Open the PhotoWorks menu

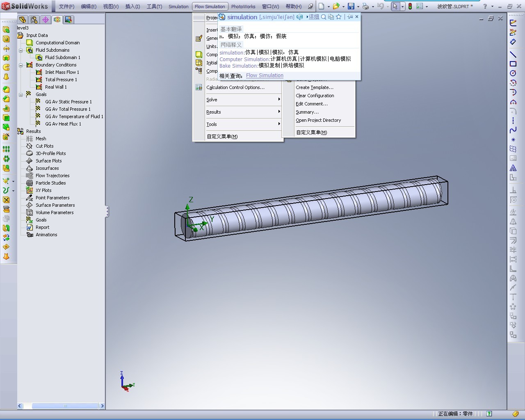point(243,7)
